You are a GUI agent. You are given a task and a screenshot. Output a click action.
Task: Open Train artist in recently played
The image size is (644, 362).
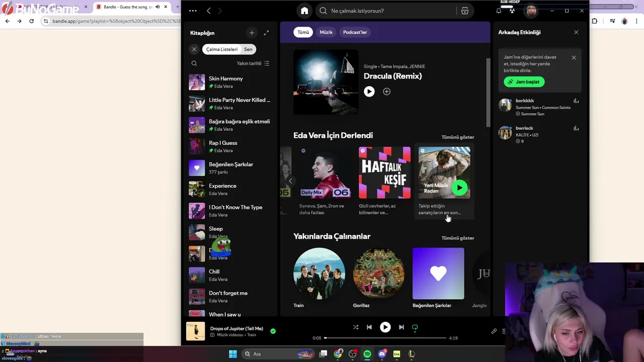point(319,278)
